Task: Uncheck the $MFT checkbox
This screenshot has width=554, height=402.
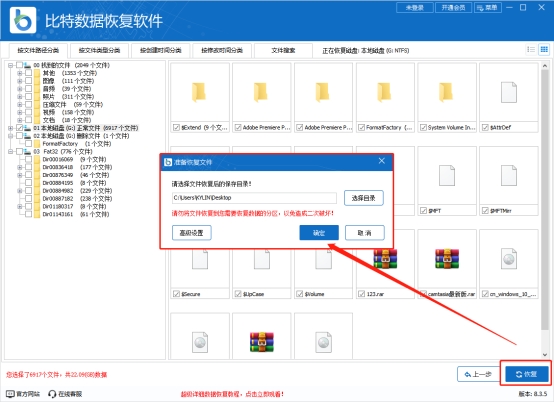Action: pos(423,211)
